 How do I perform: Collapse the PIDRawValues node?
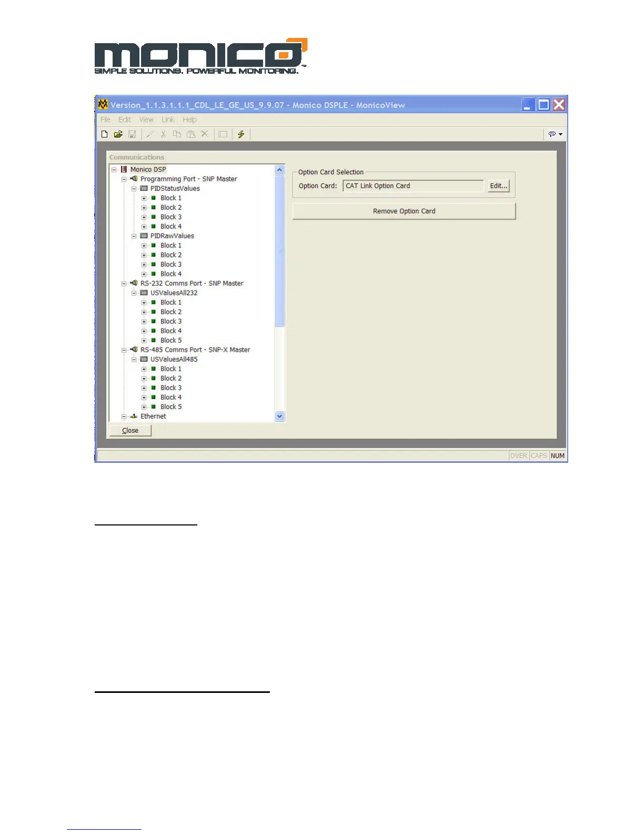point(134,236)
